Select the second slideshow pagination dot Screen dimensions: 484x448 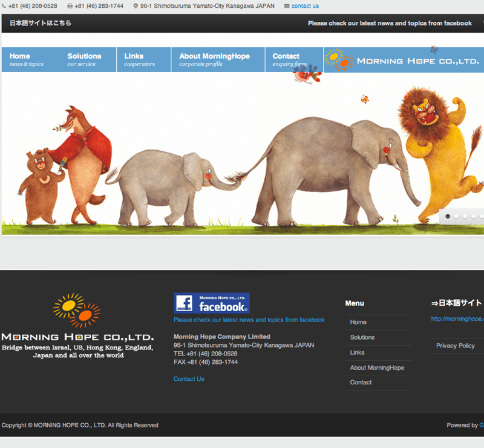click(x=456, y=217)
